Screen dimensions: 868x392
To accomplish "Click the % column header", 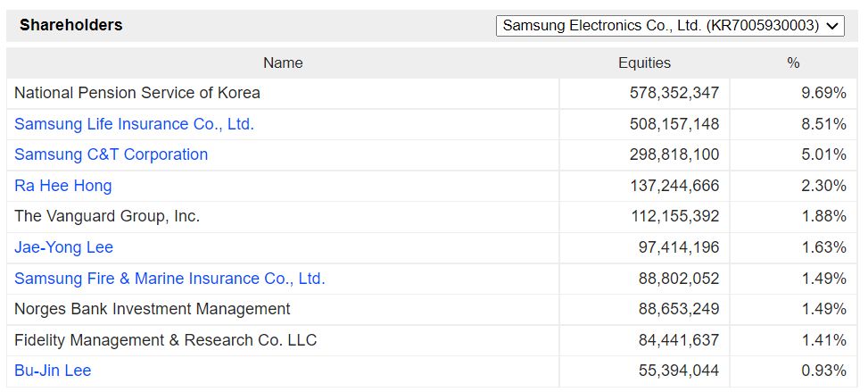I will pyautogui.click(x=793, y=63).
